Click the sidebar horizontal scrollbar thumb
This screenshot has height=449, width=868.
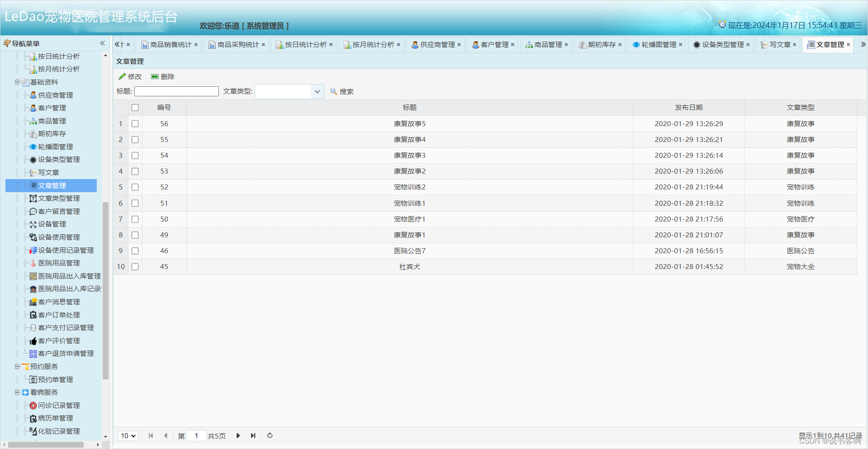[46, 445]
